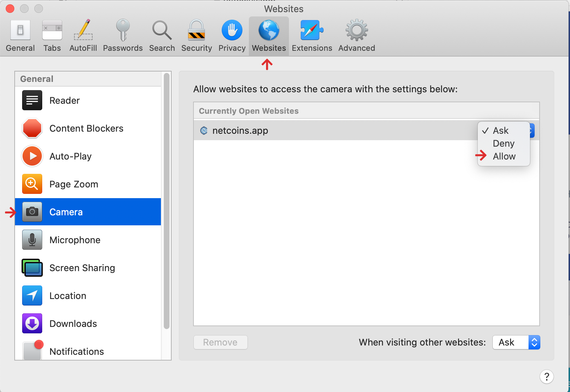Open the Search magnifier icon
570x392 pixels.
[162, 30]
